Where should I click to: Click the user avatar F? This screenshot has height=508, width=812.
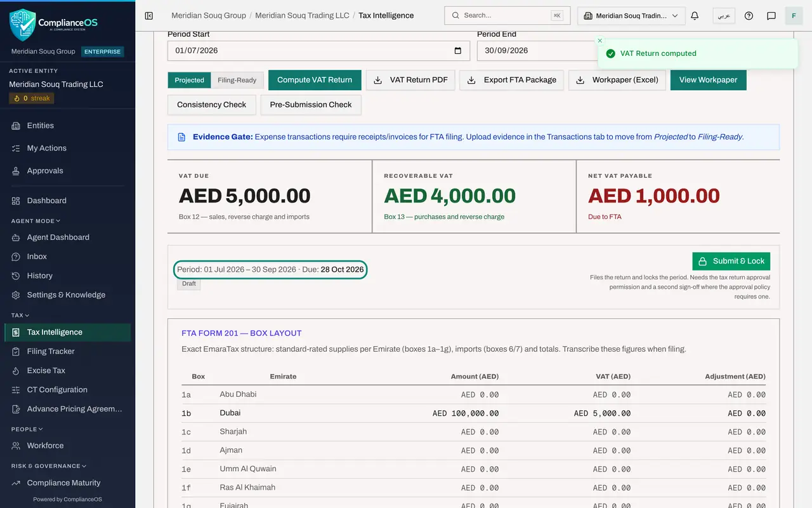(794, 16)
